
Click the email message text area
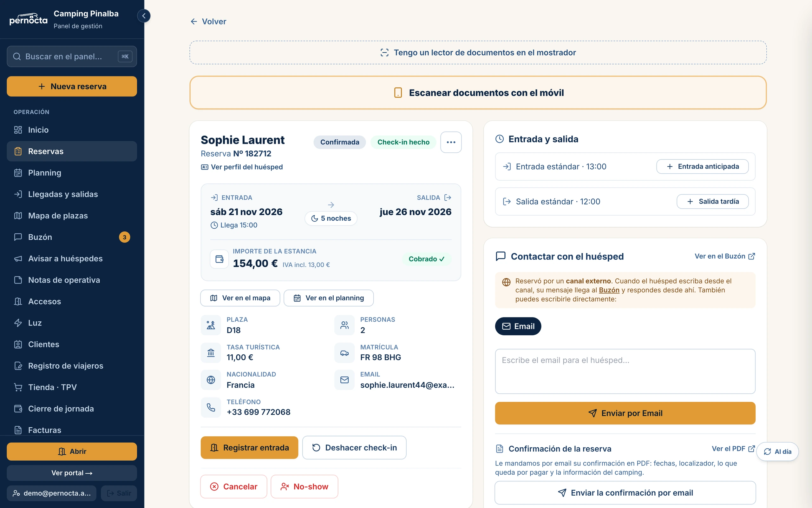coord(625,371)
